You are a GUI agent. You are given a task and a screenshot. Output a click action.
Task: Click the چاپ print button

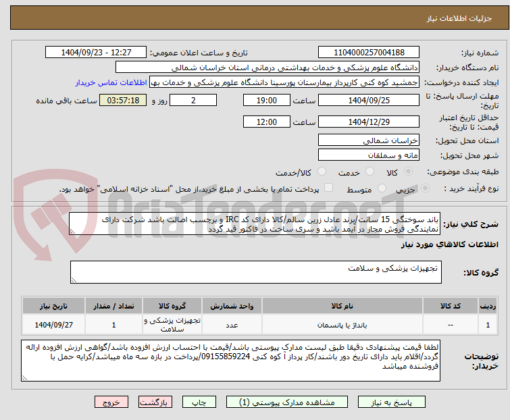tap(199, 402)
